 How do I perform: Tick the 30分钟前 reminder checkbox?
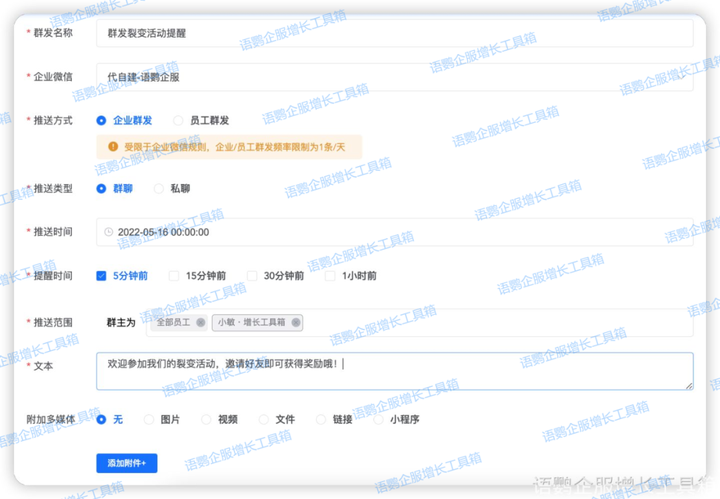point(251,276)
